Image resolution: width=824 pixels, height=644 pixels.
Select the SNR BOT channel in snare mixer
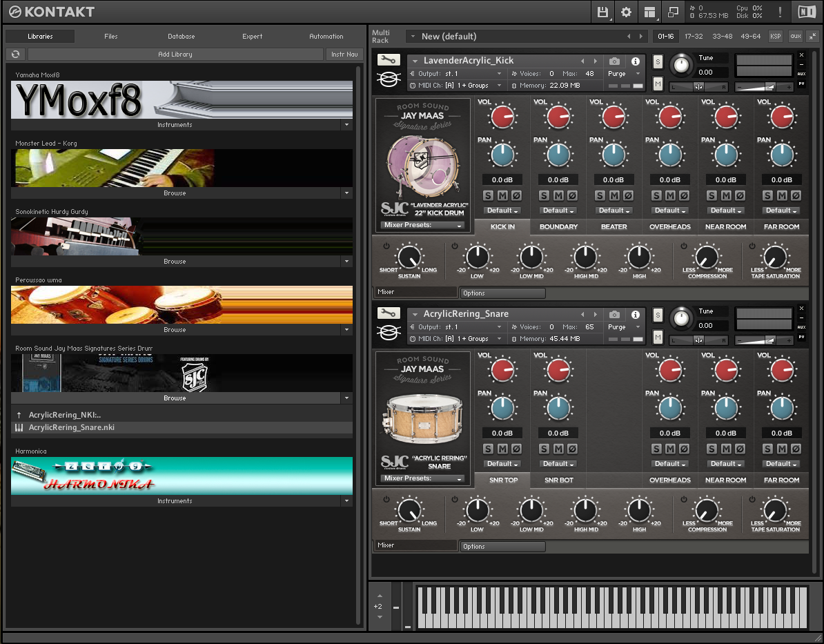pyautogui.click(x=558, y=480)
